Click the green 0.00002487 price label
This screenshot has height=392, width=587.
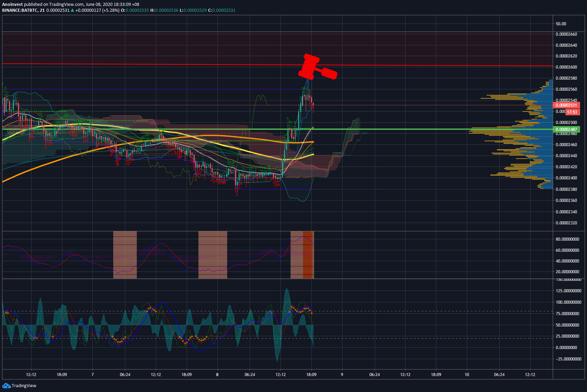click(x=566, y=130)
